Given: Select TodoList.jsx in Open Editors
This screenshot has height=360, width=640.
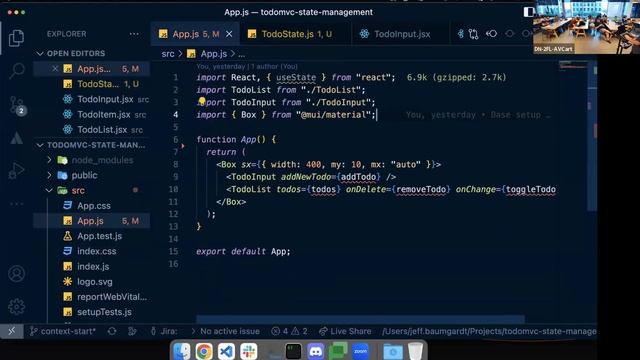Looking at the screenshot, I should [91, 129].
